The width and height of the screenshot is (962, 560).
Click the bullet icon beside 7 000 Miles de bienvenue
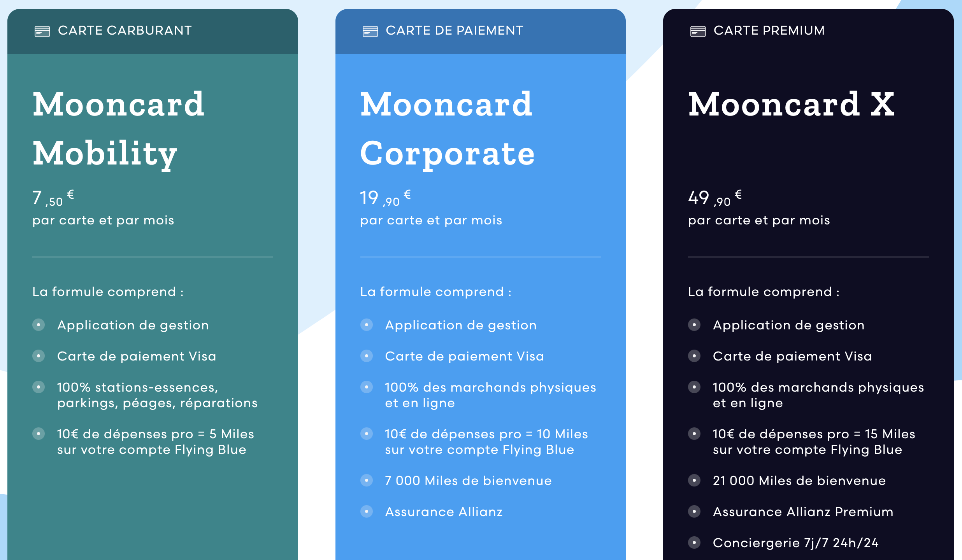[x=367, y=480]
